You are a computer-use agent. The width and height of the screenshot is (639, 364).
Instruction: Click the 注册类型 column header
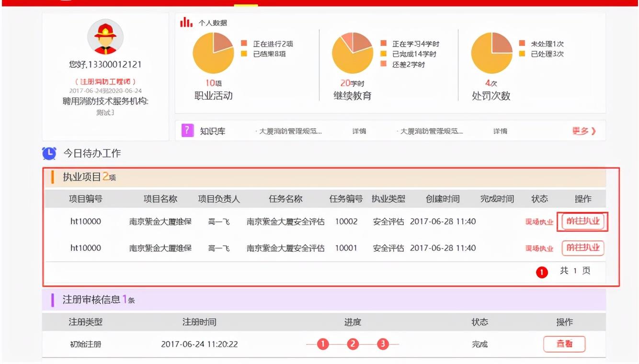tap(86, 322)
